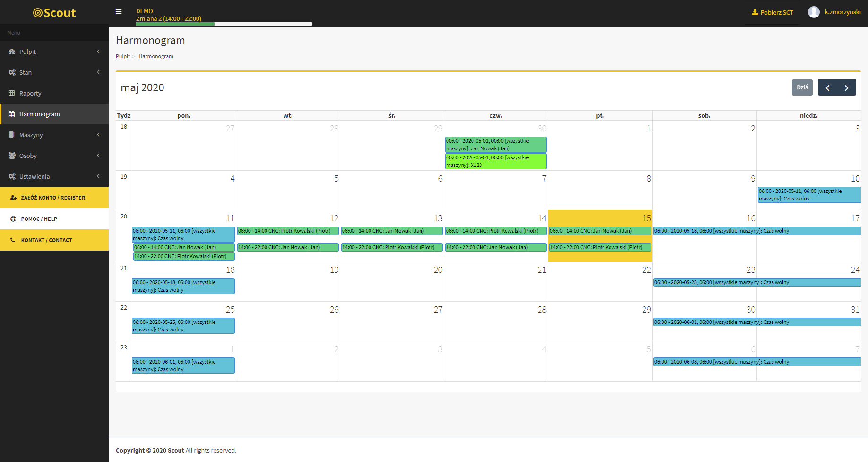This screenshot has height=462, width=868.
Task: Click the shift progress bar
Action: click(x=224, y=24)
